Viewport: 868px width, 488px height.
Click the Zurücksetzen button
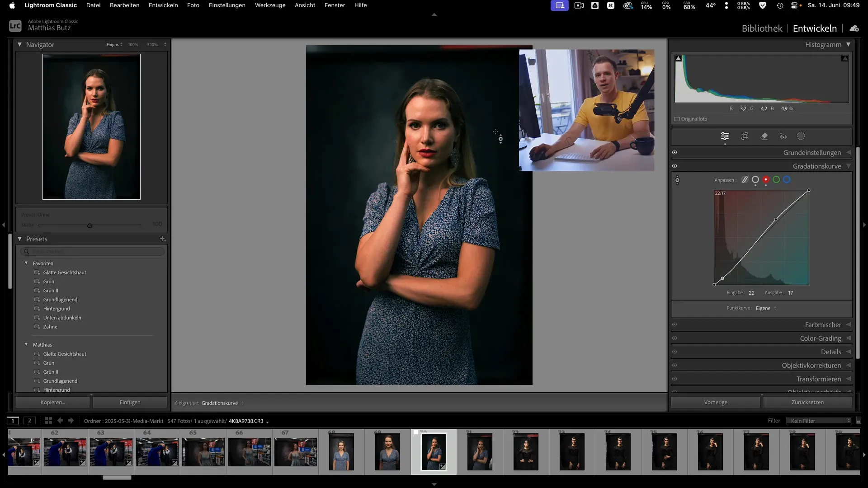(807, 402)
